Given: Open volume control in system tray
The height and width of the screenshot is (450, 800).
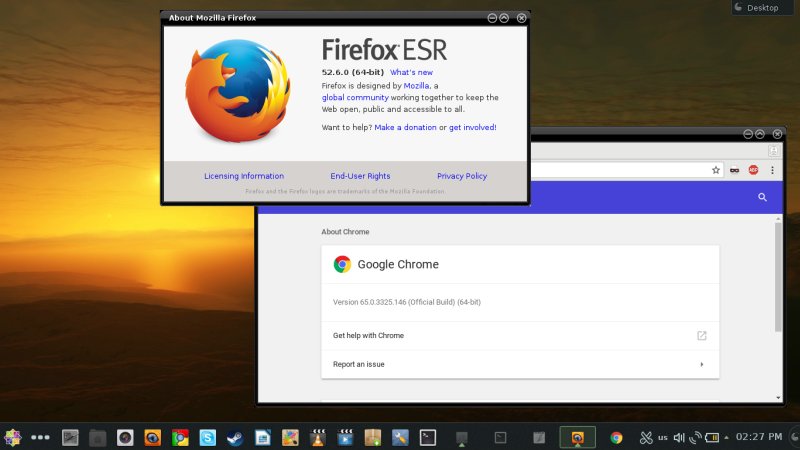Looking at the screenshot, I should (679, 437).
